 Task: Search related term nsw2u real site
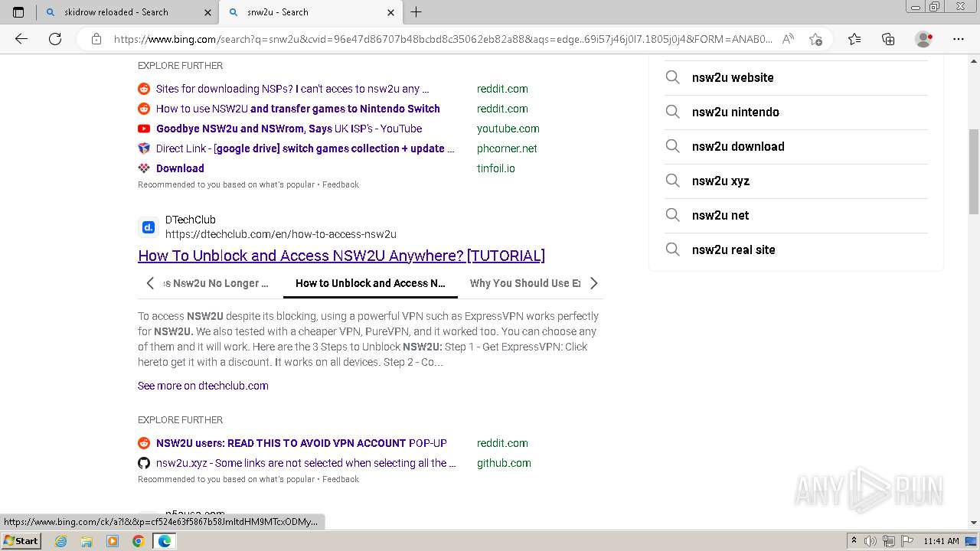pos(733,249)
